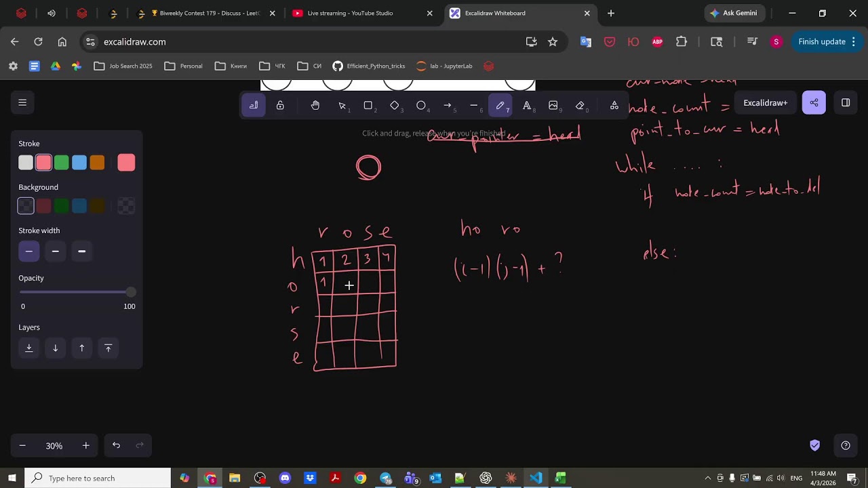Select the Hand panning tool

tap(315, 105)
